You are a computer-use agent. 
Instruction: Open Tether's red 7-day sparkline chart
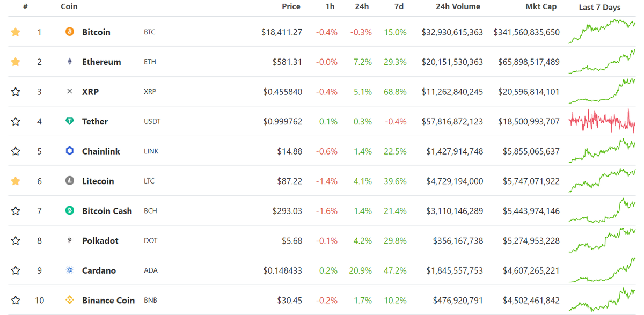pyautogui.click(x=602, y=121)
